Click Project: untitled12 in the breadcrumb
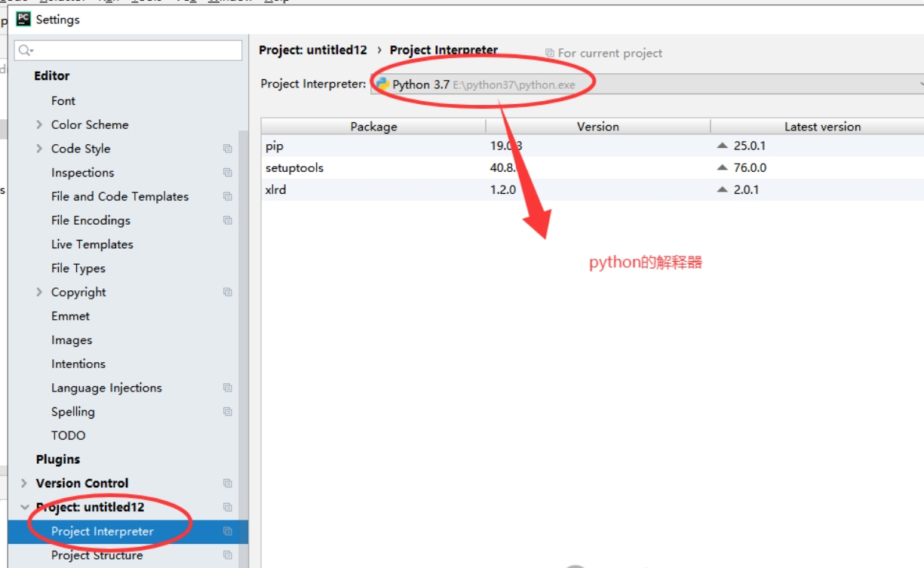The width and height of the screenshot is (924, 568). tap(313, 50)
